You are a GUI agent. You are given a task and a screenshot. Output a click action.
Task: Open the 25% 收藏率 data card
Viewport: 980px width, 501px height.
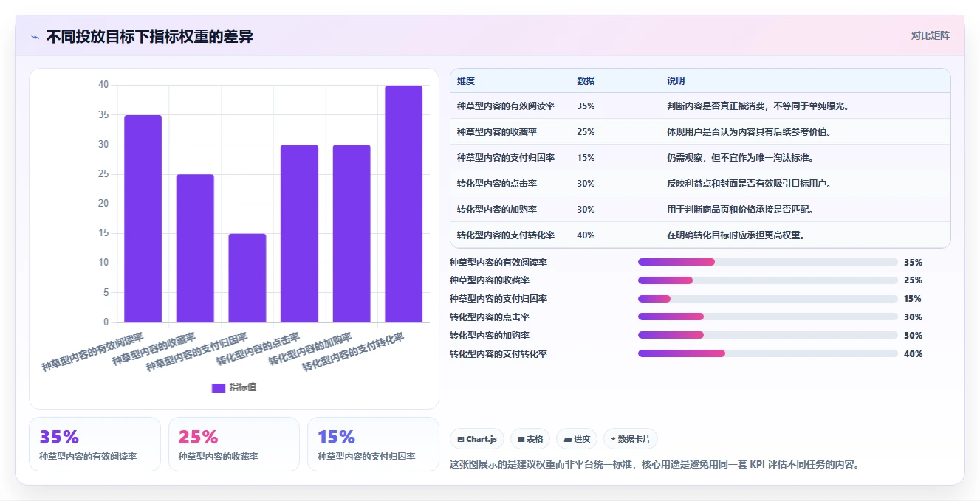pos(234,444)
